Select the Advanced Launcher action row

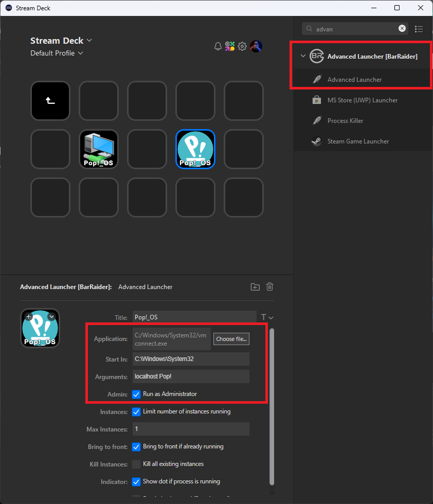click(363, 79)
